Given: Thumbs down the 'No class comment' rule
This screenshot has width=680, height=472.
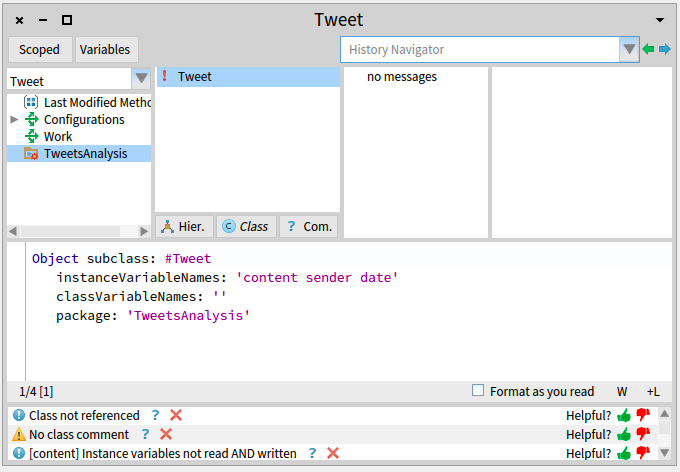Looking at the screenshot, I should tap(643, 434).
